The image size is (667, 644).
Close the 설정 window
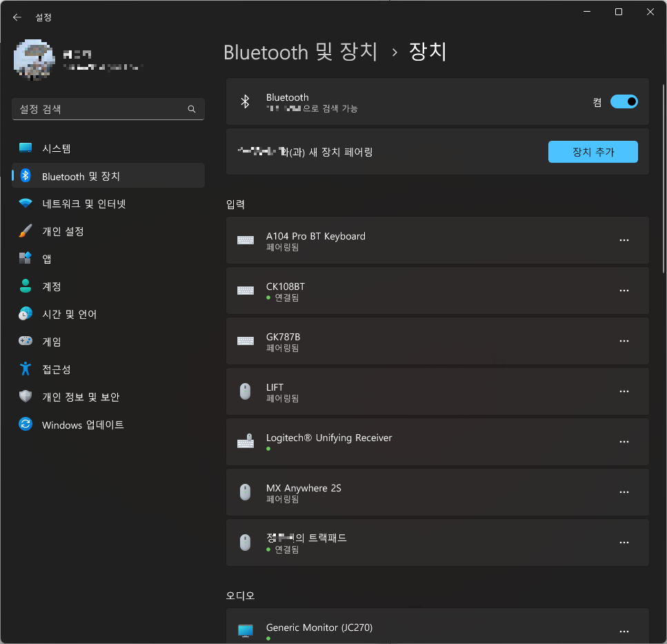650,12
